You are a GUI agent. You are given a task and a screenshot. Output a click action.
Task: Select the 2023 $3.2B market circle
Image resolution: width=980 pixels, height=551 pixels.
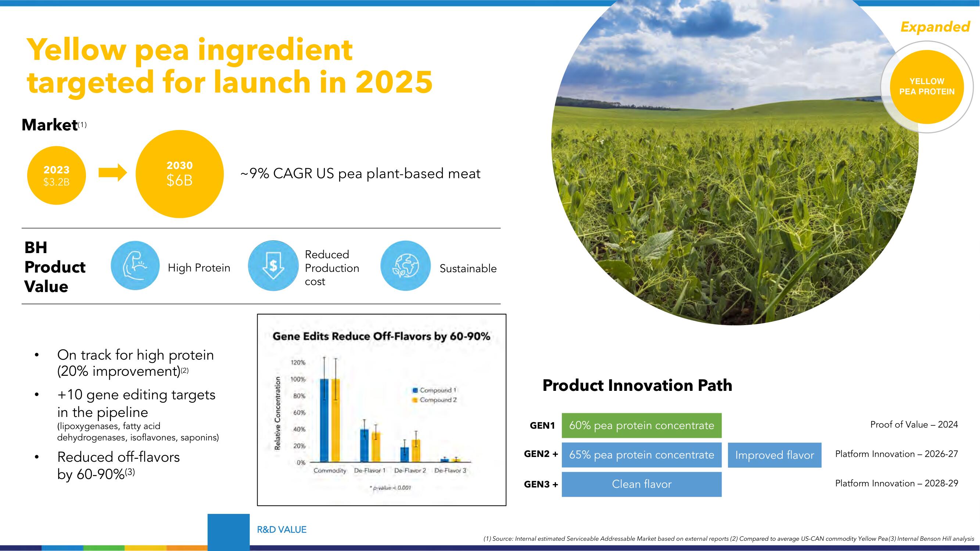point(56,175)
